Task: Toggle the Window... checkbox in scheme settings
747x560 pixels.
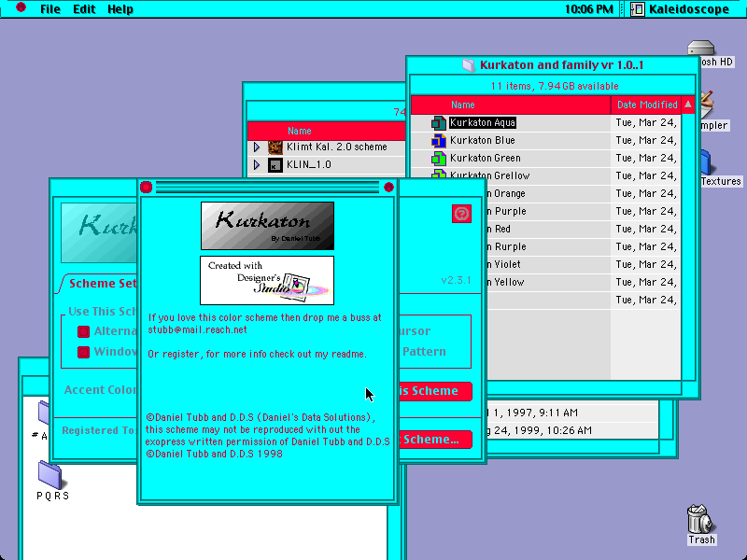Action: [83, 353]
